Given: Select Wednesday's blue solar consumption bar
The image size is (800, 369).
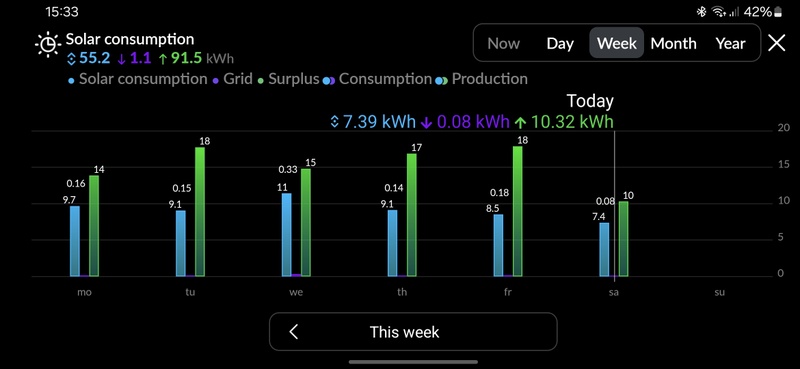Looking at the screenshot, I should [x=287, y=235].
